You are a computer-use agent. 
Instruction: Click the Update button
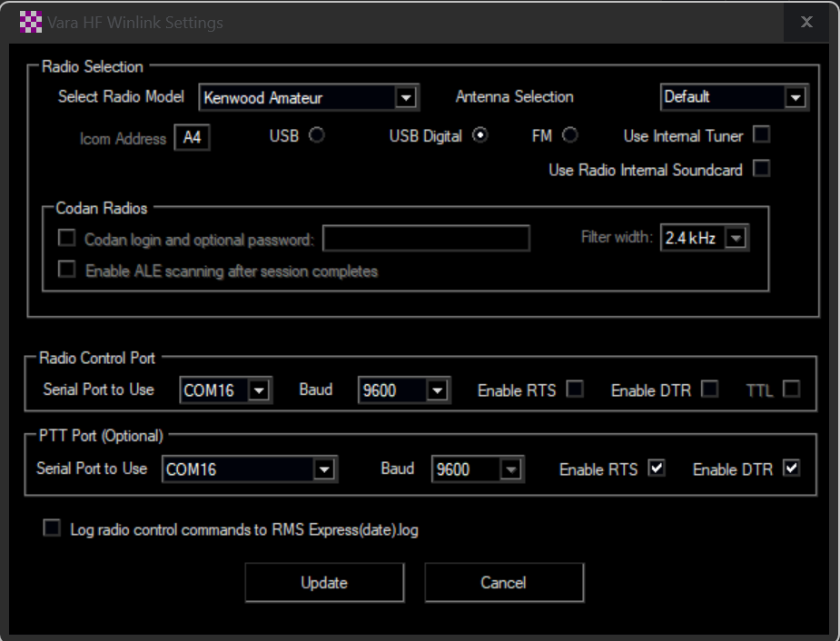pos(324,582)
